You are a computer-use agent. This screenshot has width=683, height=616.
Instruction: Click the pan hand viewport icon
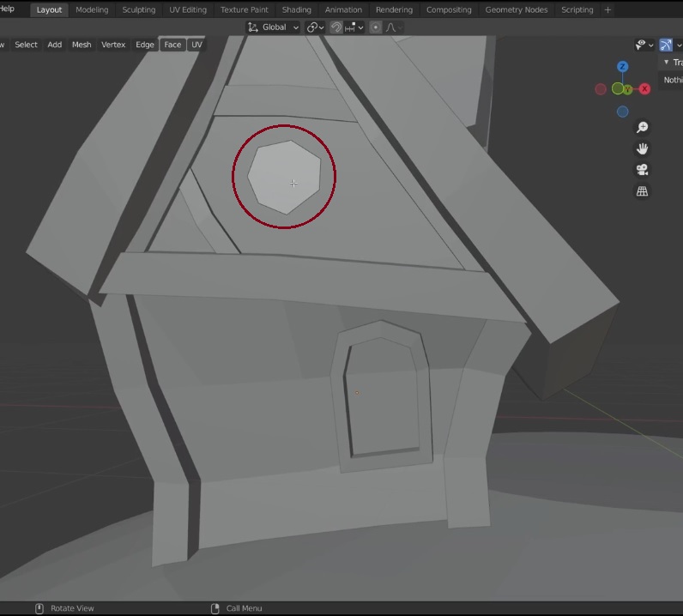pos(642,149)
